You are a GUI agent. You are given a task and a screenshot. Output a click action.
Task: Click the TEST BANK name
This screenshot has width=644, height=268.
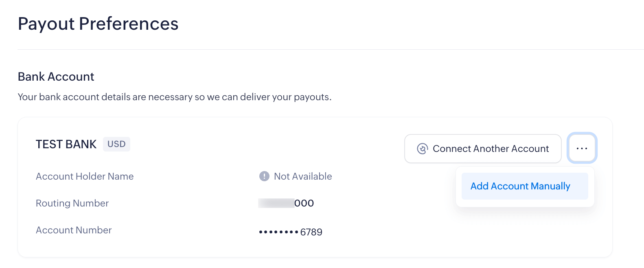pyautogui.click(x=66, y=144)
